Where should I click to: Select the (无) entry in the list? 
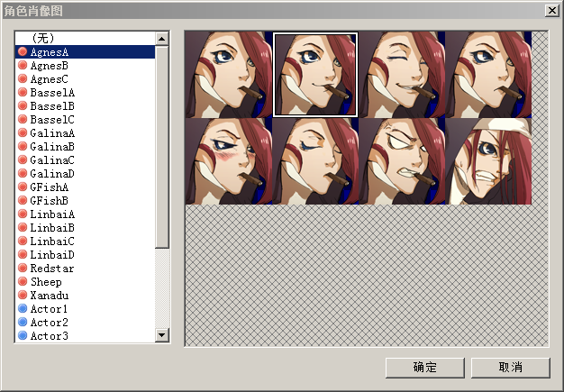(86, 39)
